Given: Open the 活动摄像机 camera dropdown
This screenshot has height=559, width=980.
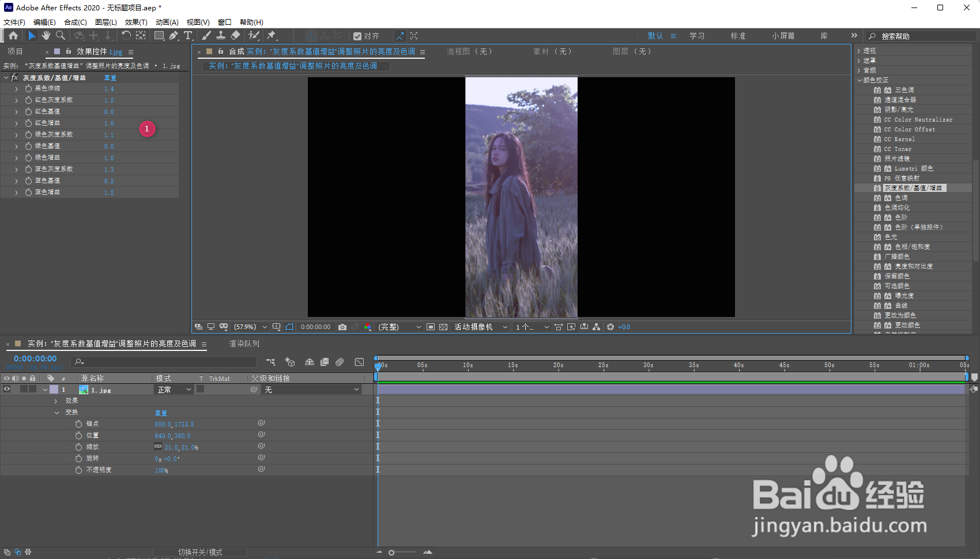Looking at the screenshot, I should 481,327.
